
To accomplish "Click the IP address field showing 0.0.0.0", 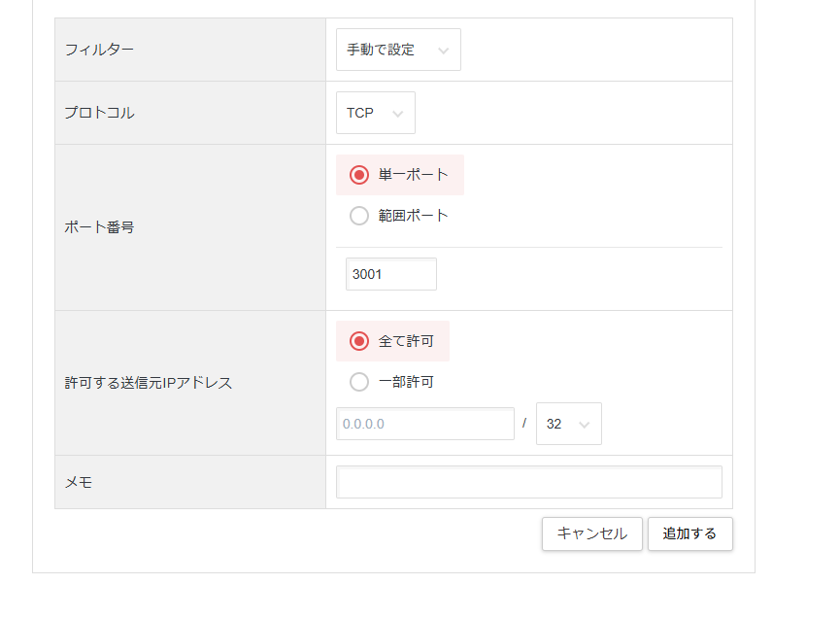I will pos(424,423).
